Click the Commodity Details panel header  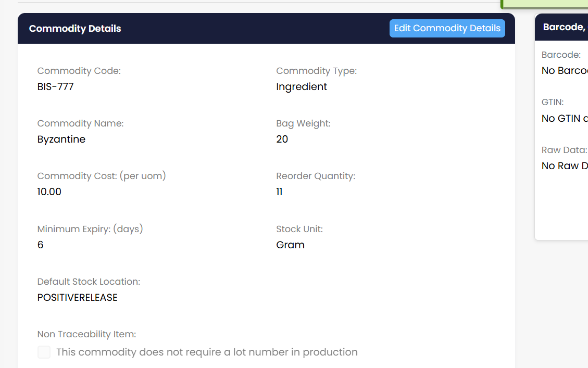click(74, 28)
